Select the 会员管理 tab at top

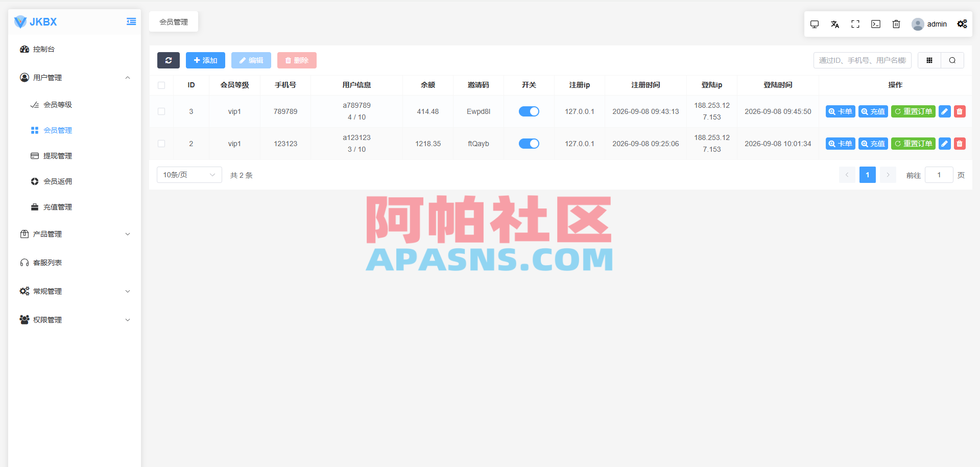[174, 22]
